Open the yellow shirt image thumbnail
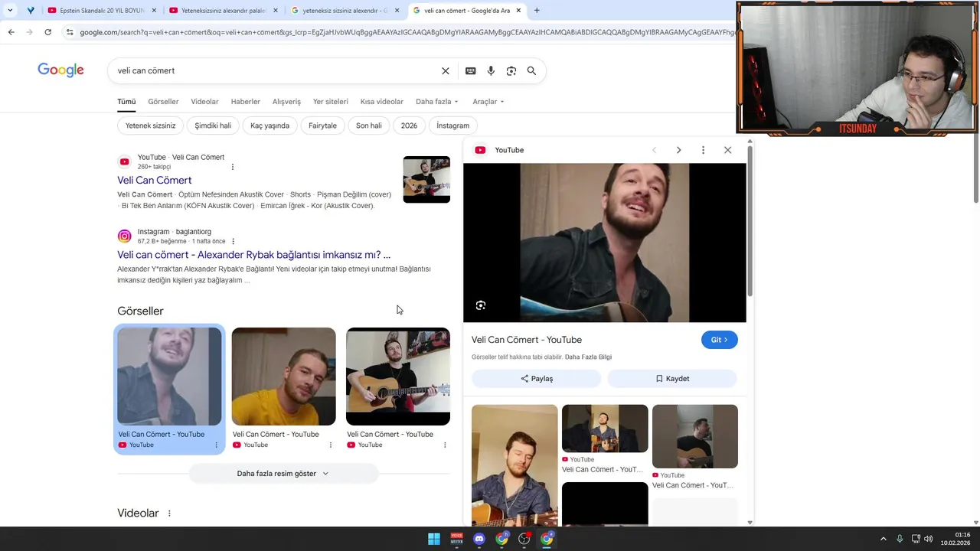This screenshot has width=980, height=551. coord(283,377)
